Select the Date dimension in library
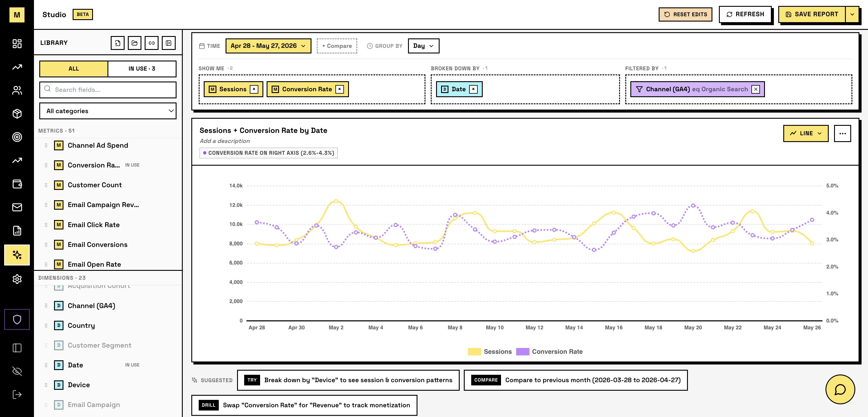This screenshot has height=417, width=868. pyautogui.click(x=75, y=365)
